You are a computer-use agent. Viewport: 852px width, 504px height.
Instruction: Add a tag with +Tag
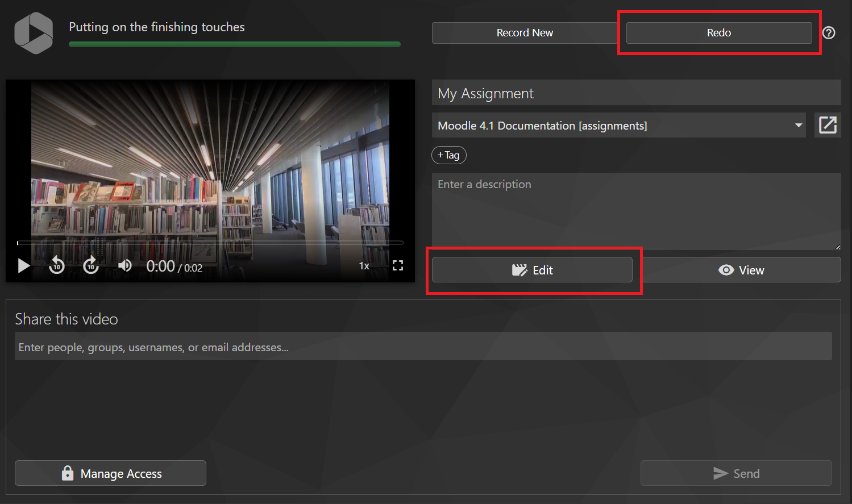[x=448, y=155]
